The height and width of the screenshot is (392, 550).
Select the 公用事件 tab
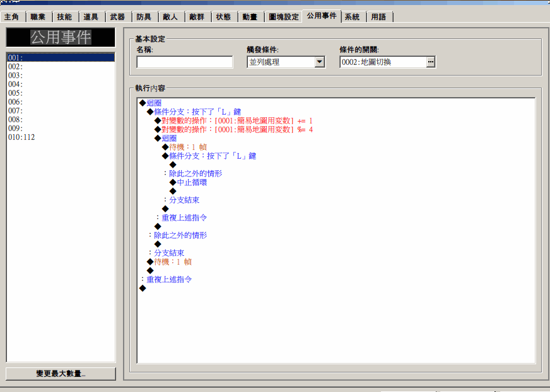tap(322, 16)
